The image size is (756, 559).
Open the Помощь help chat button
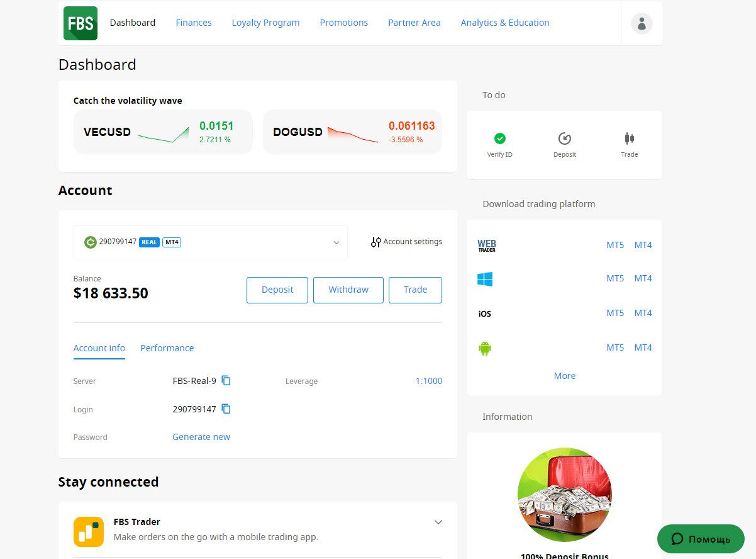click(701, 539)
